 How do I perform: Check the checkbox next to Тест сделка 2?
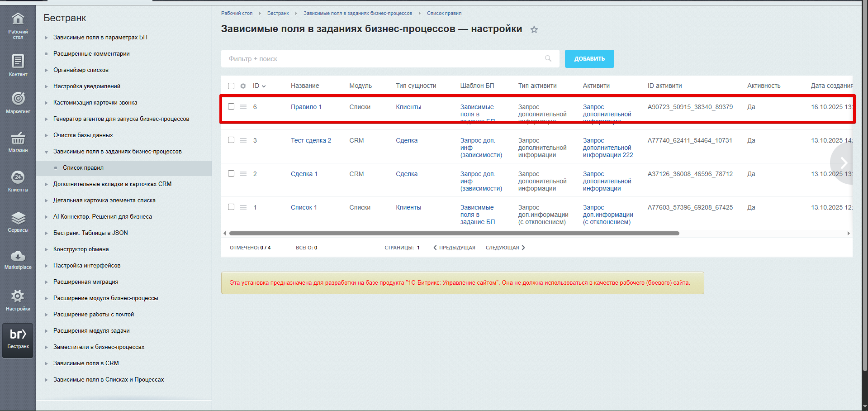(x=231, y=140)
